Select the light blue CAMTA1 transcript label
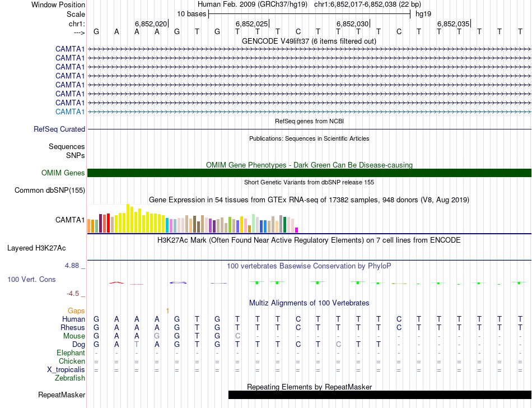 (x=70, y=112)
